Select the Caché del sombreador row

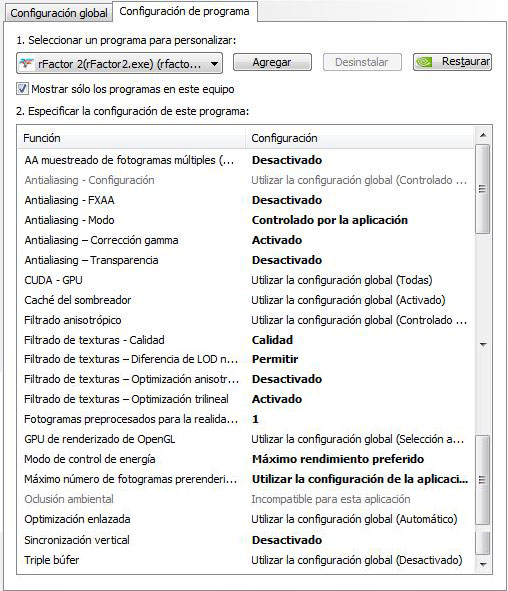click(245, 300)
